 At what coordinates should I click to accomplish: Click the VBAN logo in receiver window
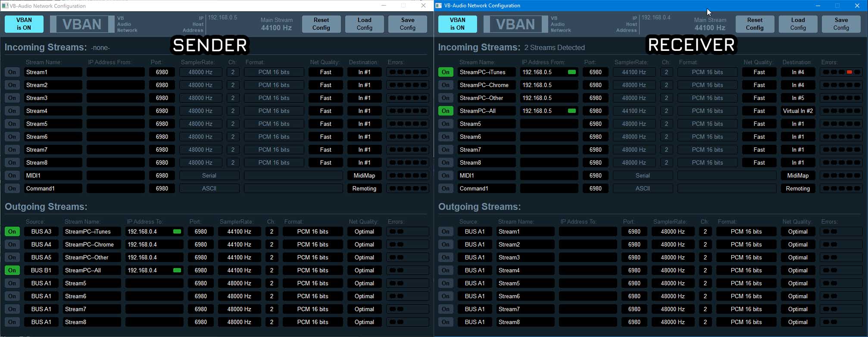click(515, 24)
